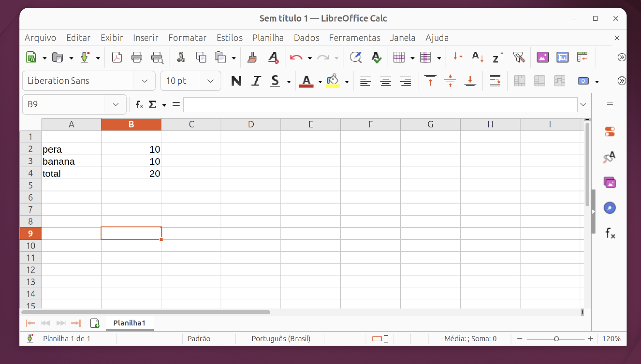Open the Planilha menu

(x=268, y=38)
